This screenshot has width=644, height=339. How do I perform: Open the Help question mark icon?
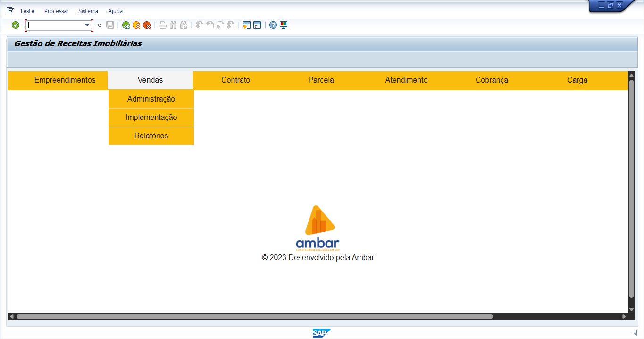click(273, 25)
